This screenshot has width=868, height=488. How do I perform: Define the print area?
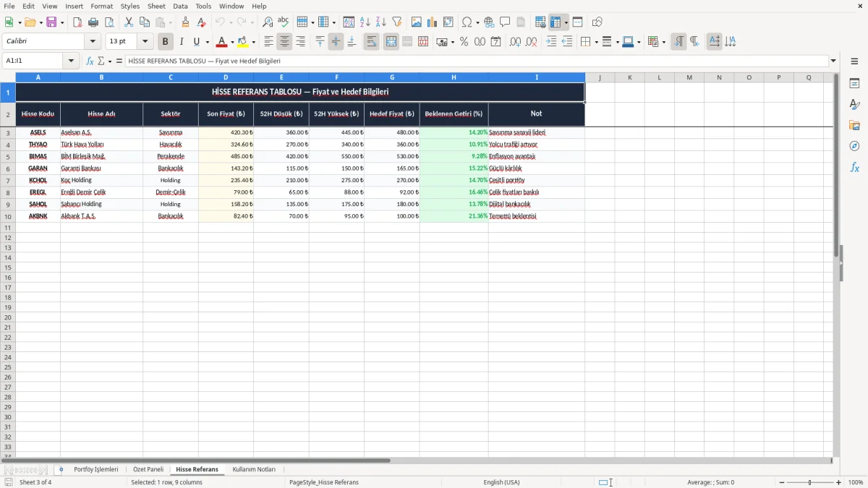pyautogui.click(x=540, y=22)
